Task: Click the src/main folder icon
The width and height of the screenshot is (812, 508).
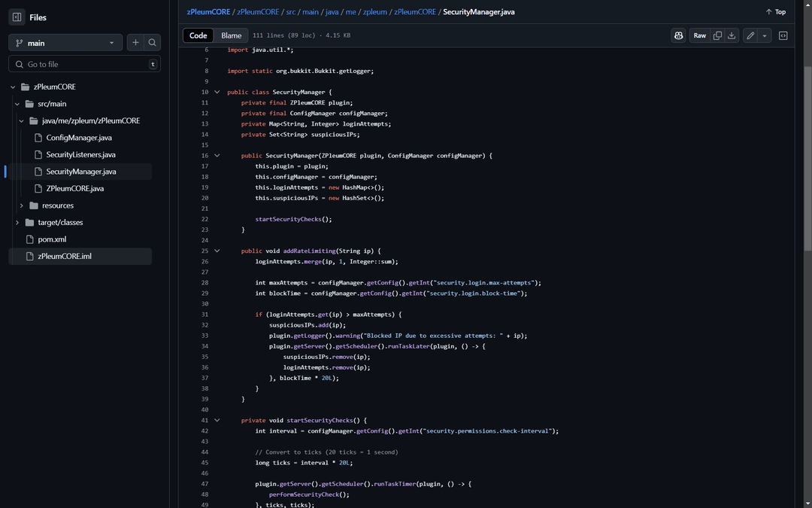Action: (29, 104)
